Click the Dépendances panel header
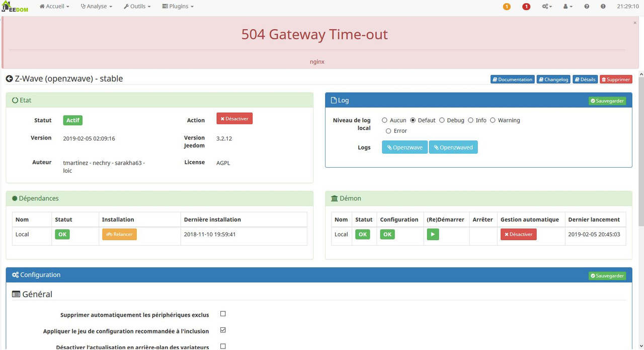644x350 pixels. [159, 198]
